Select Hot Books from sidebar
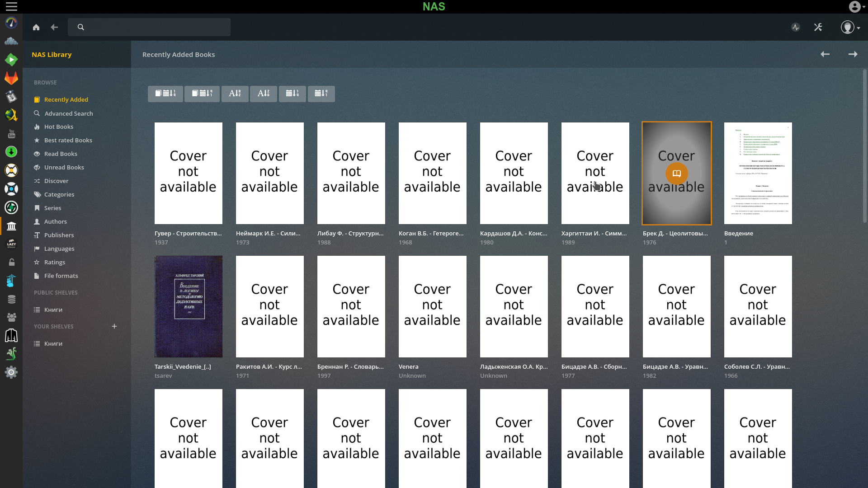 pyautogui.click(x=59, y=127)
